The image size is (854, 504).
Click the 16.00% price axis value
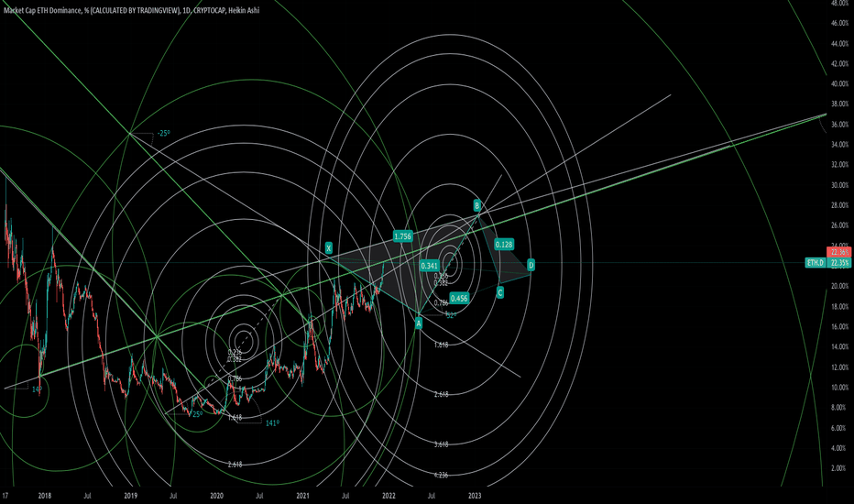pos(839,327)
